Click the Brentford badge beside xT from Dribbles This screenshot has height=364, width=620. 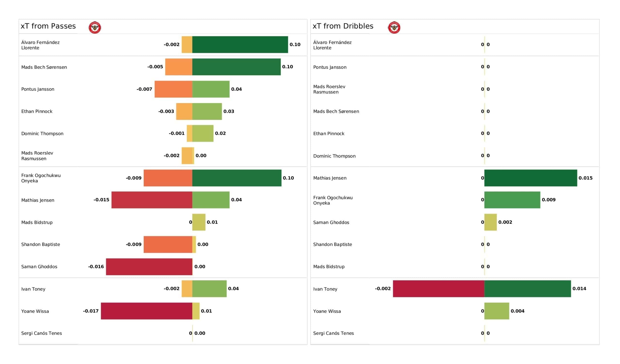click(394, 27)
